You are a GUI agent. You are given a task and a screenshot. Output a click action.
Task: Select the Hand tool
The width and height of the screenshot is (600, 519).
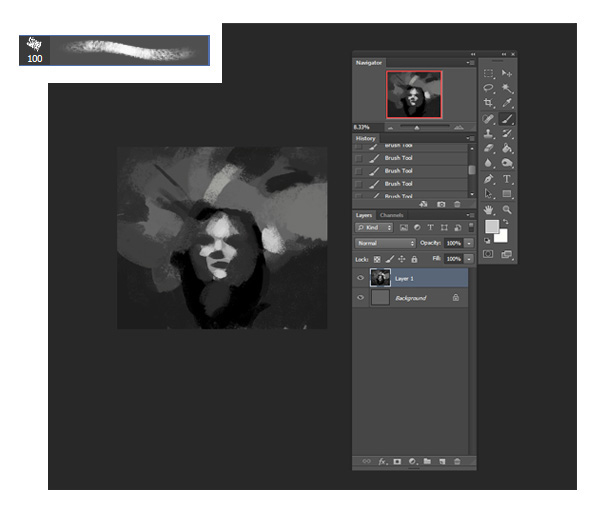tap(488, 210)
